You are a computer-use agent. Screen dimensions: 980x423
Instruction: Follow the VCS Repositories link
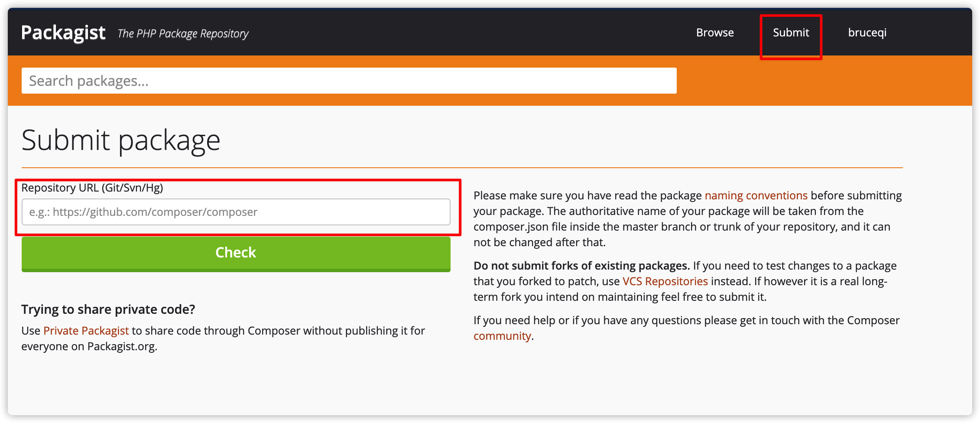pyautogui.click(x=665, y=281)
